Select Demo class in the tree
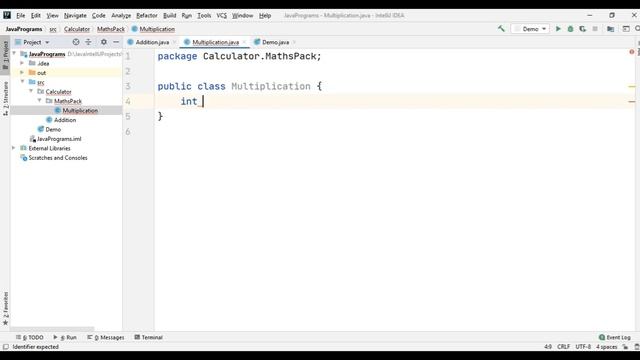 tap(53, 129)
